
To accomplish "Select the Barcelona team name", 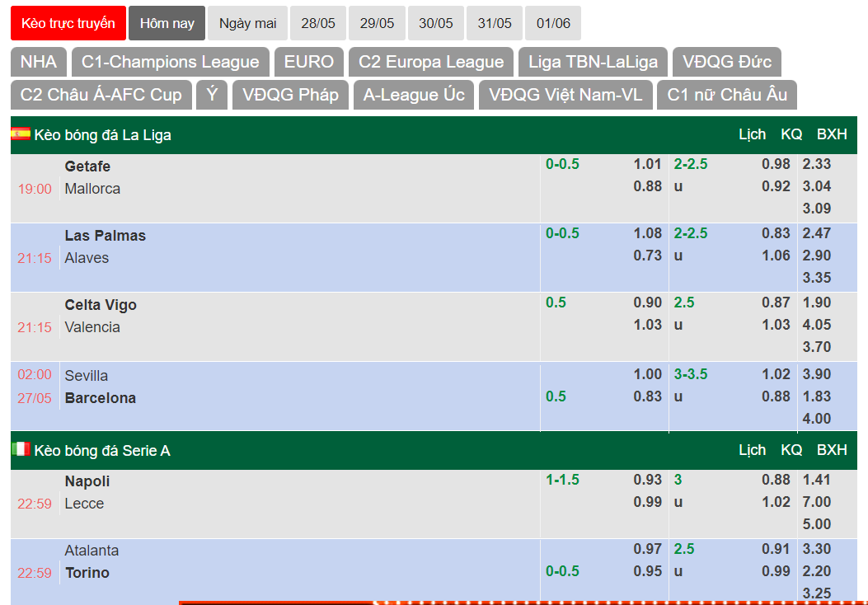I will click(x=101, y=398).
